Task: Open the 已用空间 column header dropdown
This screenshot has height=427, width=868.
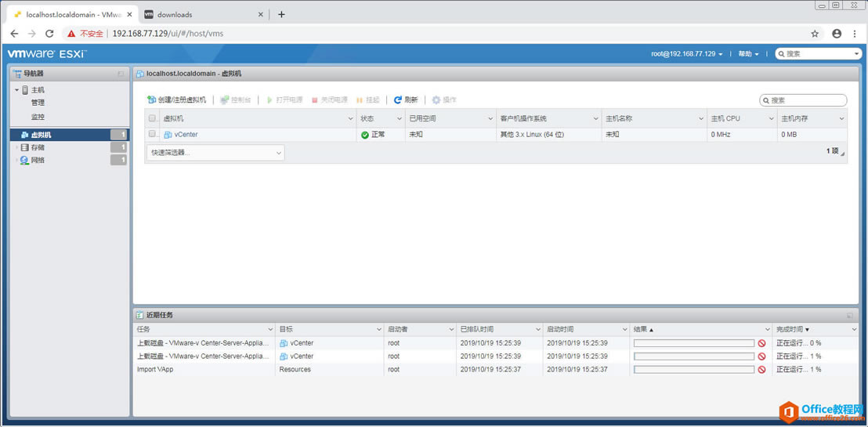Action: pos(490,118)
